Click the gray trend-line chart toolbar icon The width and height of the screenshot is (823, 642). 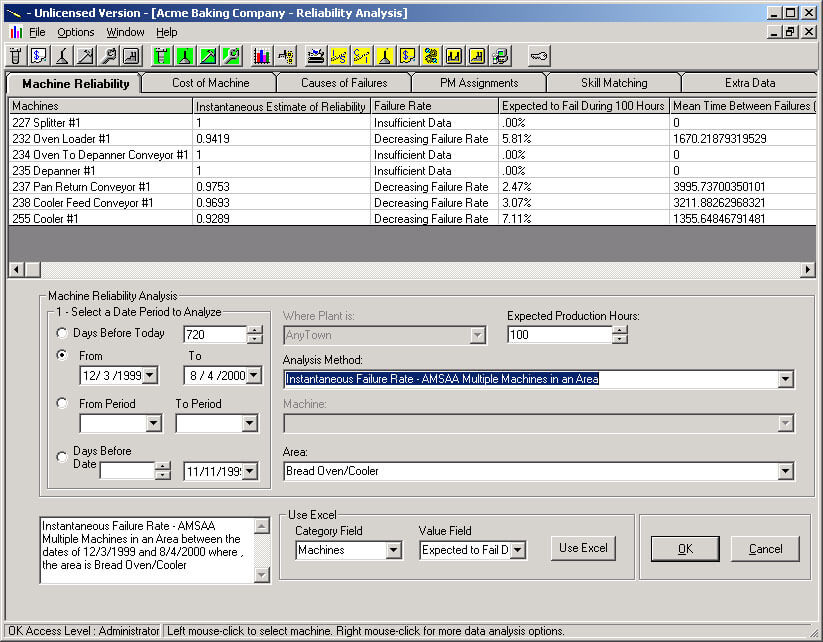click(85, 56)
